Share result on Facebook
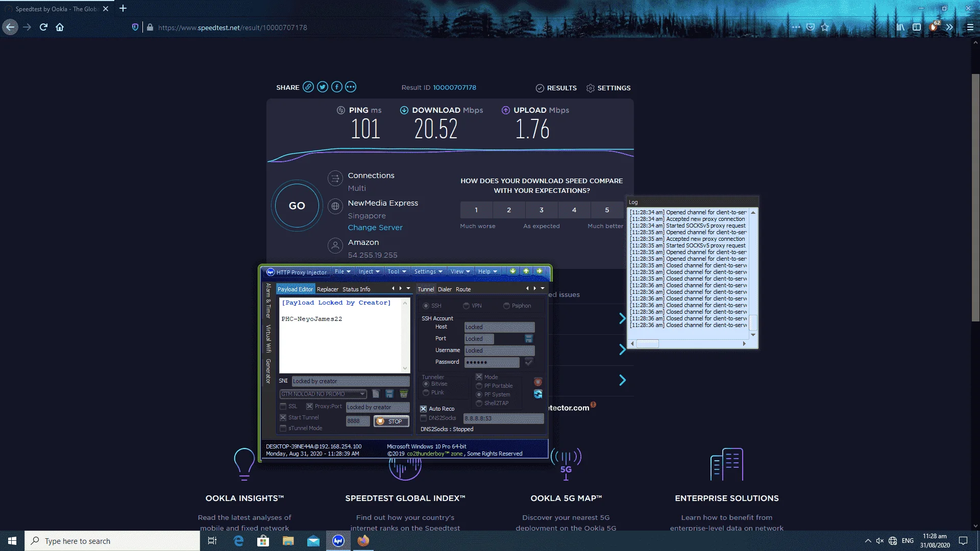This screenshot has height=551, width=980. click(x=337, y=87)
